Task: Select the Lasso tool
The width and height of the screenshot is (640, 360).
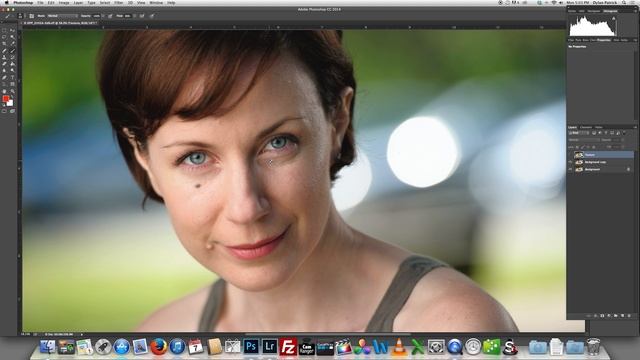Action: (4, 37)
